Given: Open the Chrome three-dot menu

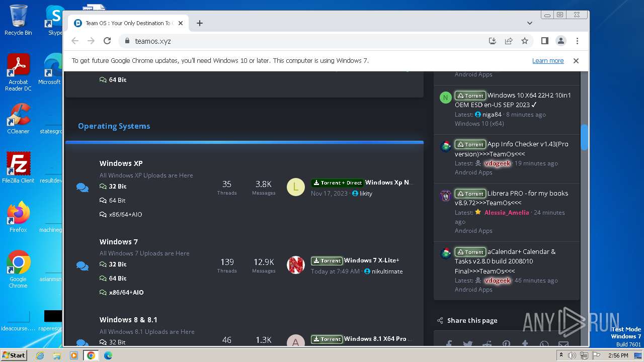Looking at the screenshot, I should coord(577,41).
